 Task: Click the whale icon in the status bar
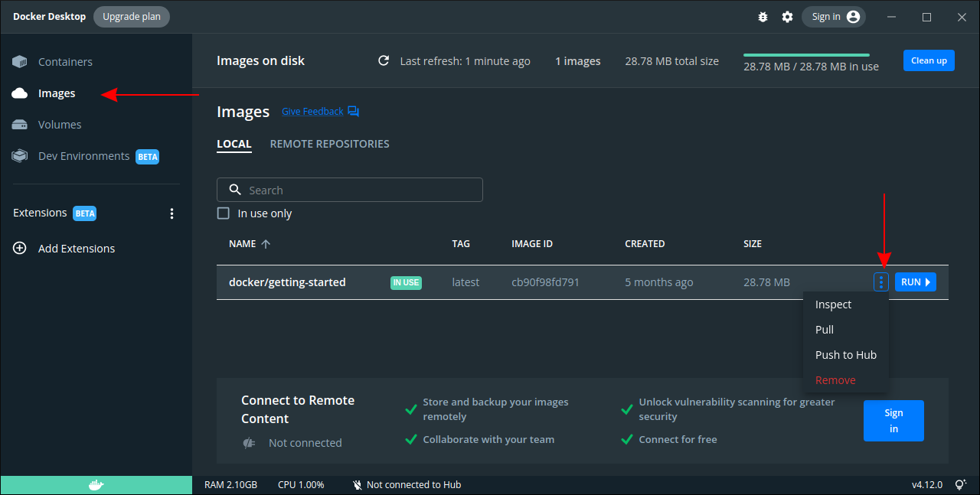[95, 484]
